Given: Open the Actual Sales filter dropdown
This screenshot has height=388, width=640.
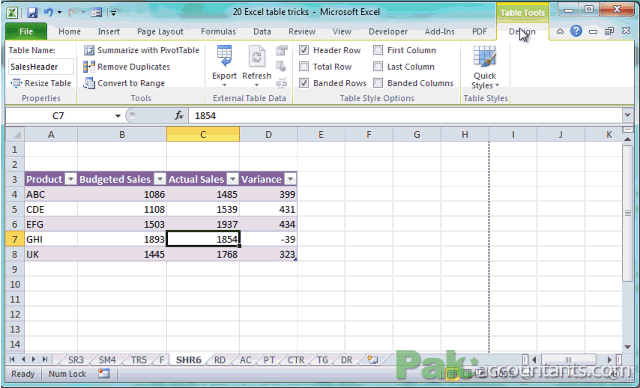Looking at the screenshot, I should [232, 179].
